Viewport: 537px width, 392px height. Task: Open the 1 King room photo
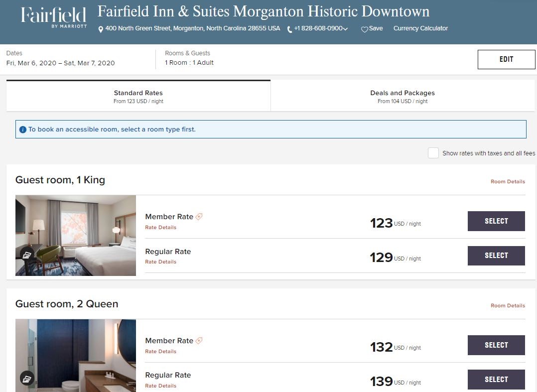[x=76, y=235]
